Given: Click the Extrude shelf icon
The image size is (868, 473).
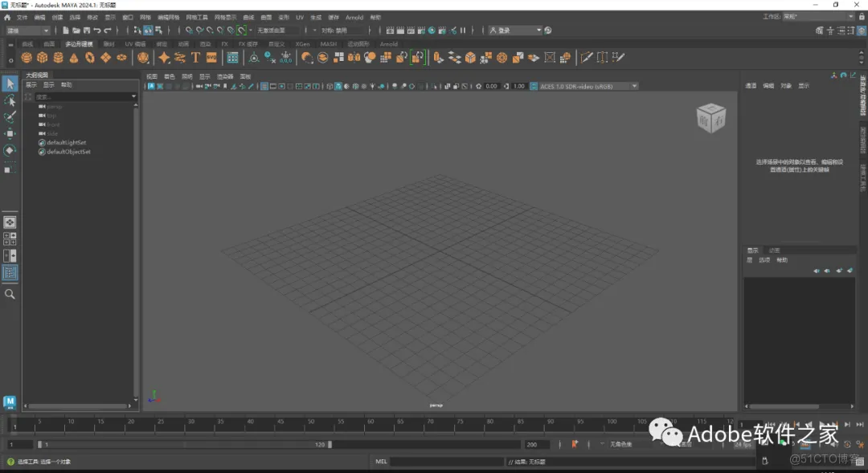Looking at the screenshot, I should pyautogui.click(x=438, y=58).
